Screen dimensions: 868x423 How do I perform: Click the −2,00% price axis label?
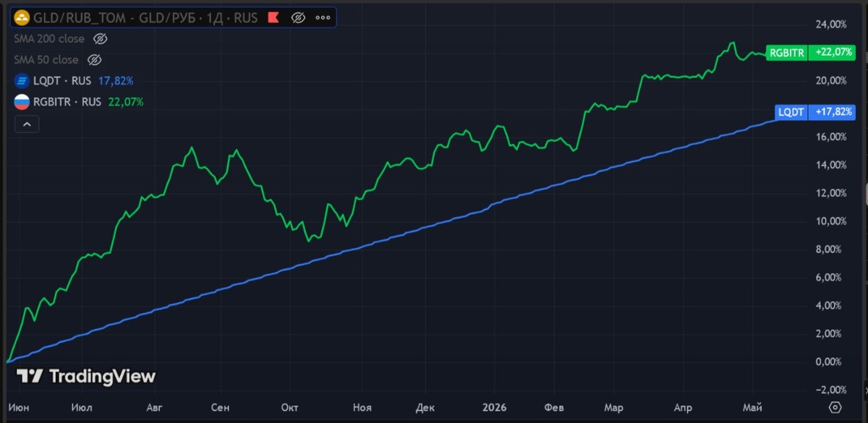830,390
